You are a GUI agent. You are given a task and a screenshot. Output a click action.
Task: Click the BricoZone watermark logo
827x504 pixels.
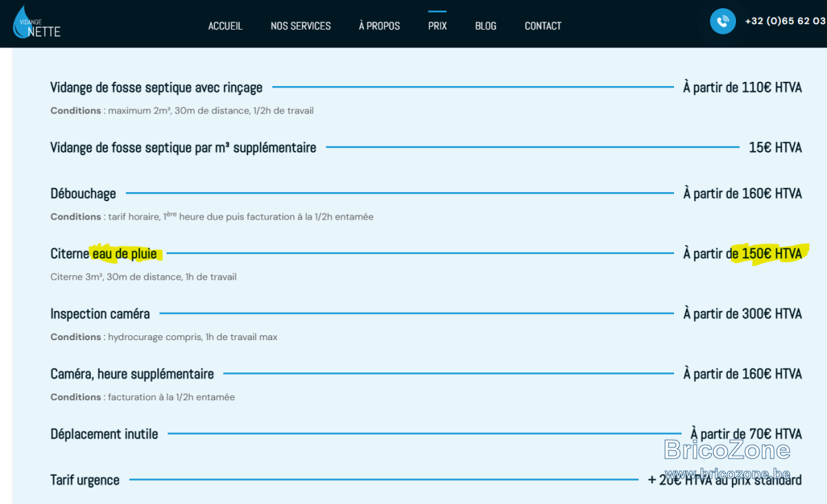[x=727, y=450]
